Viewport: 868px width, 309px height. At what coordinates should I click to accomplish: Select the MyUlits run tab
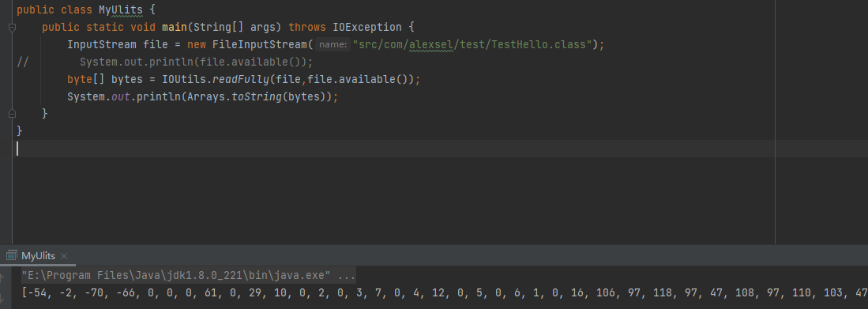point(38,256)
